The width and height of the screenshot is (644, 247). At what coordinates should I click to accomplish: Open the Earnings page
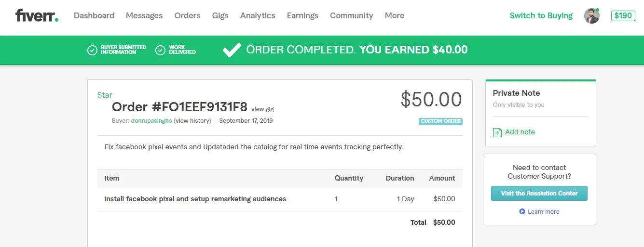pos(302,15)
